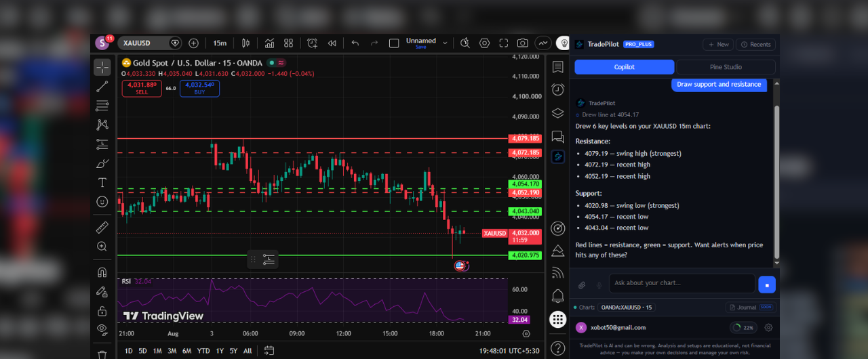This screenshot has width=868, height=359.
Task: Open Recents chat history
Action: tap(755, 44)
